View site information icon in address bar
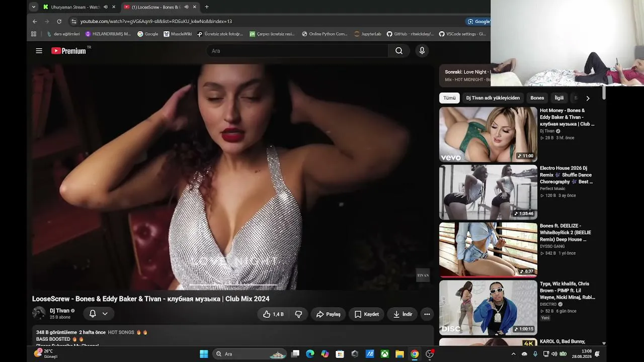Screen dimensions: 644x362 [x=74, y=22]
